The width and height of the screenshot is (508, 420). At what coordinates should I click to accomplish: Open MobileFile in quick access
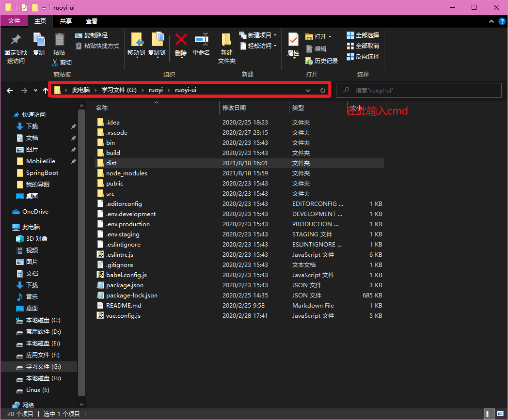pos(41,161)
